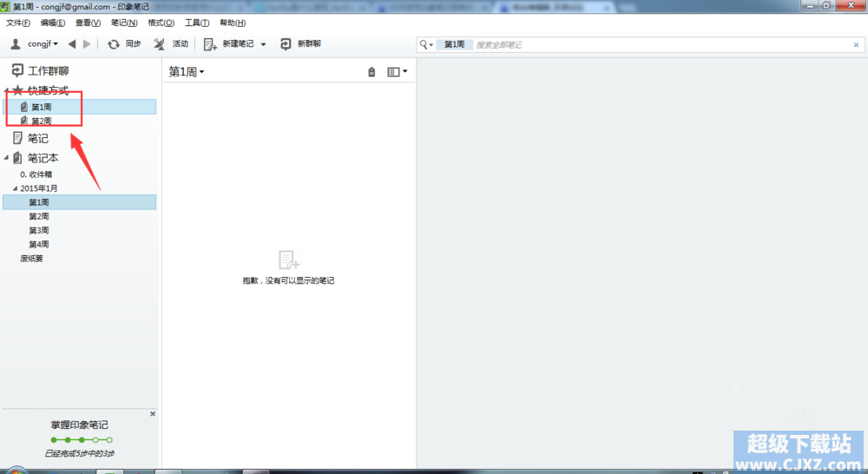Open the 第1周 note list title dropdown

tap(187, 72)
